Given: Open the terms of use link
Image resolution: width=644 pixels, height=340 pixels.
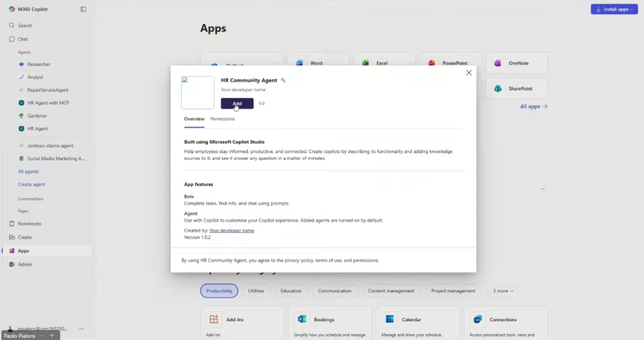Looking at the screenshot, I should coord(328,260).
